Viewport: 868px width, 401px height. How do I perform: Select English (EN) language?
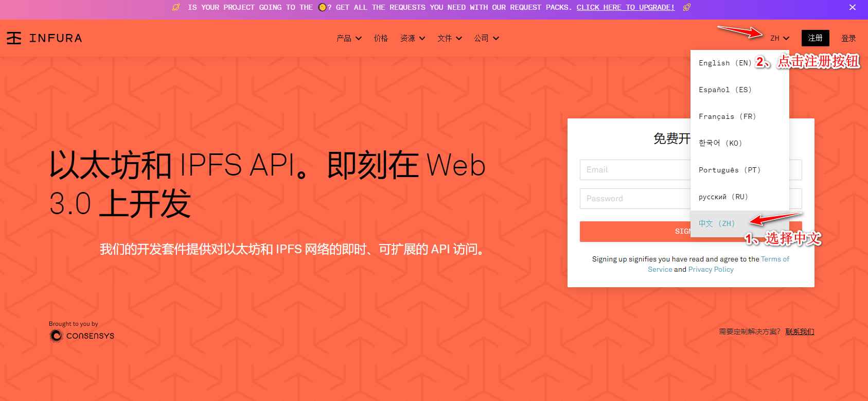pyautogui.click(x=740, y=63)
